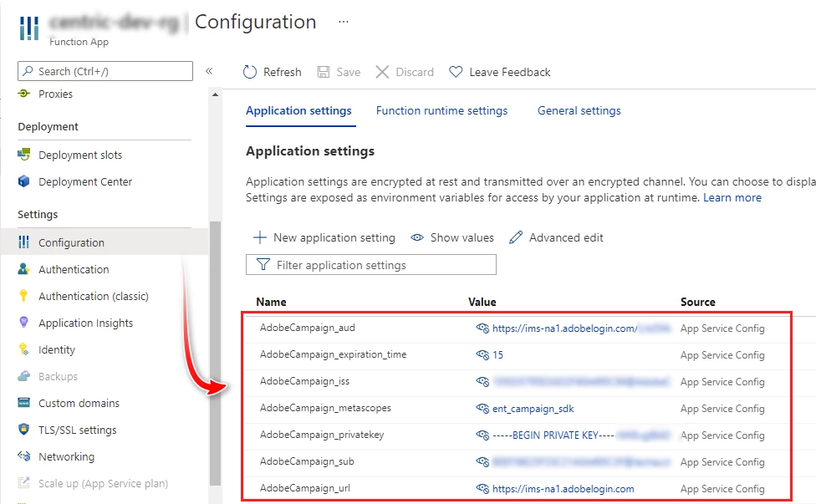Sort by the Source column header

[x=698, y=302]
